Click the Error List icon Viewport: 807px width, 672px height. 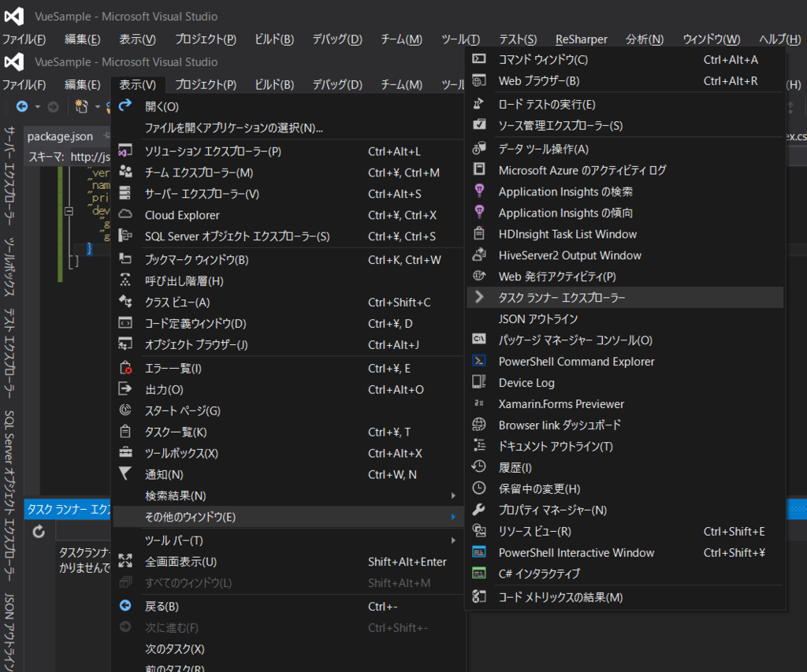(125, 368)
